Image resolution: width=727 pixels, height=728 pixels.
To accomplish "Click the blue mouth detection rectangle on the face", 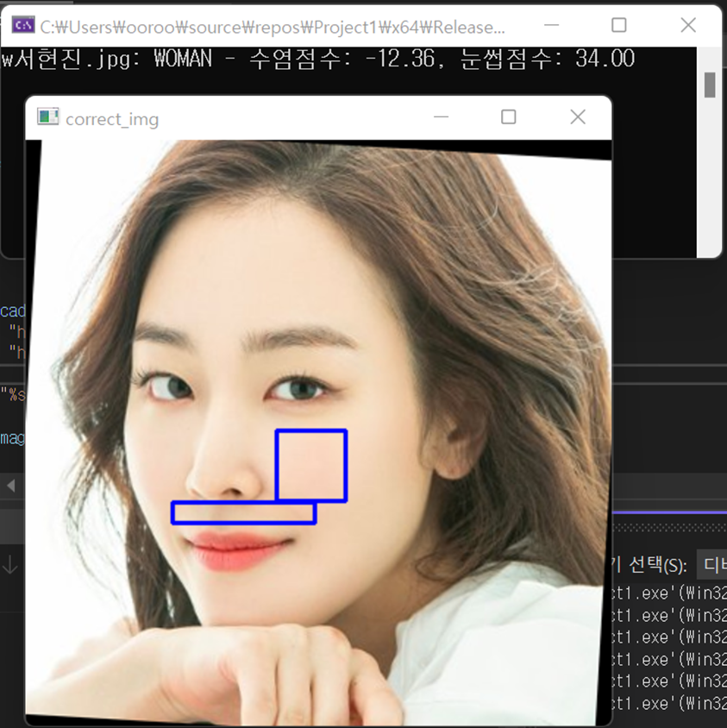I will [244, 512].
